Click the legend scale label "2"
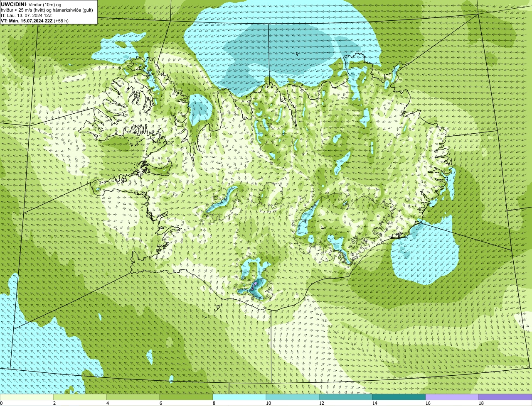 click(x=54, y=403)
